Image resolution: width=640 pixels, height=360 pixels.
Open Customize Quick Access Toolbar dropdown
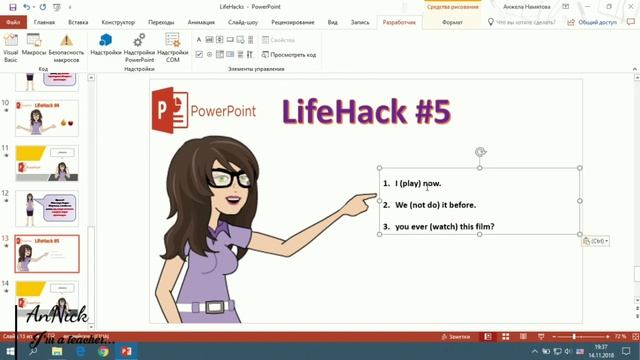pyautogui.click(x=70, y=7)
